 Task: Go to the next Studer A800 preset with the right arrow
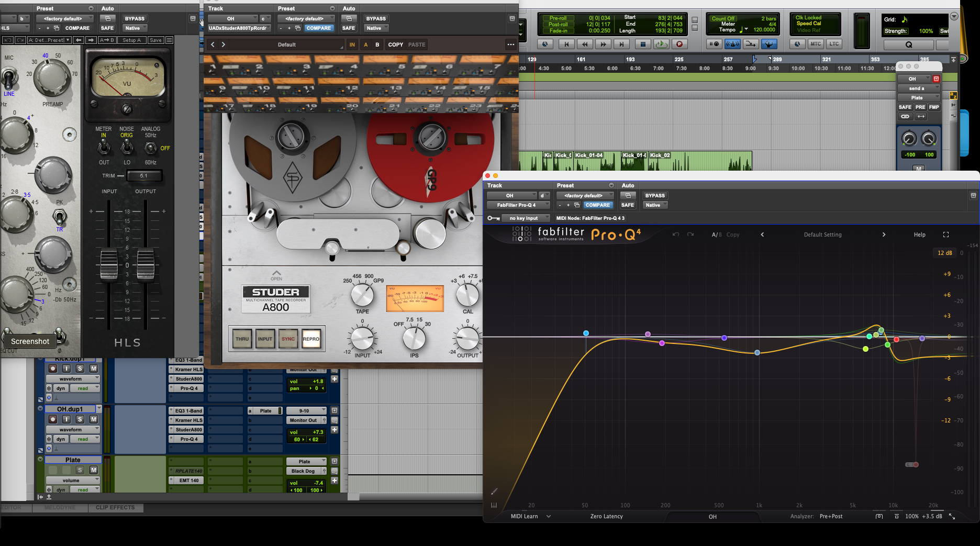point(224,44)
